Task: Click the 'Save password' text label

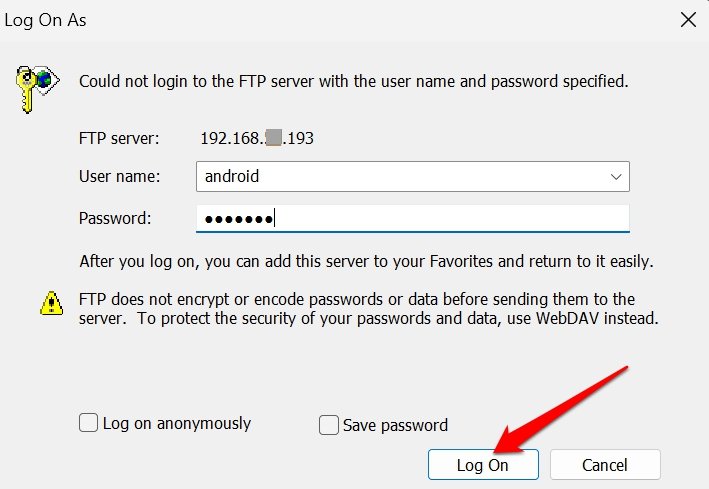Action: 395,426
